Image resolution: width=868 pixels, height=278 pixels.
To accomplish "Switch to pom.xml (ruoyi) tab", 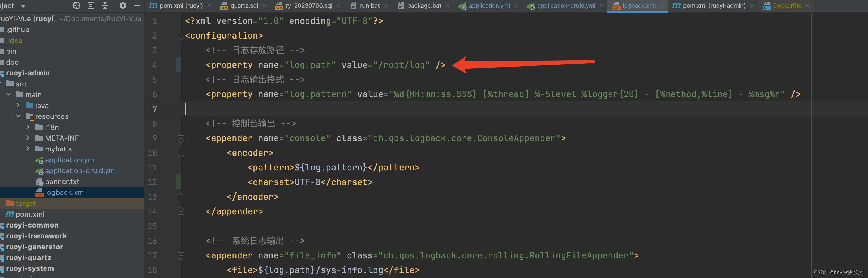I will click(x=181, y=6).
